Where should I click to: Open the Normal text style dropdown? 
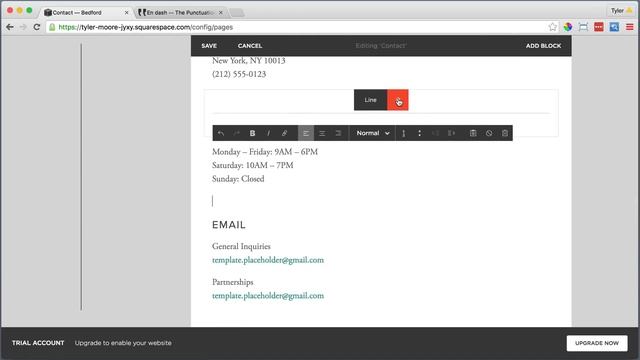[x=373, y=133]
